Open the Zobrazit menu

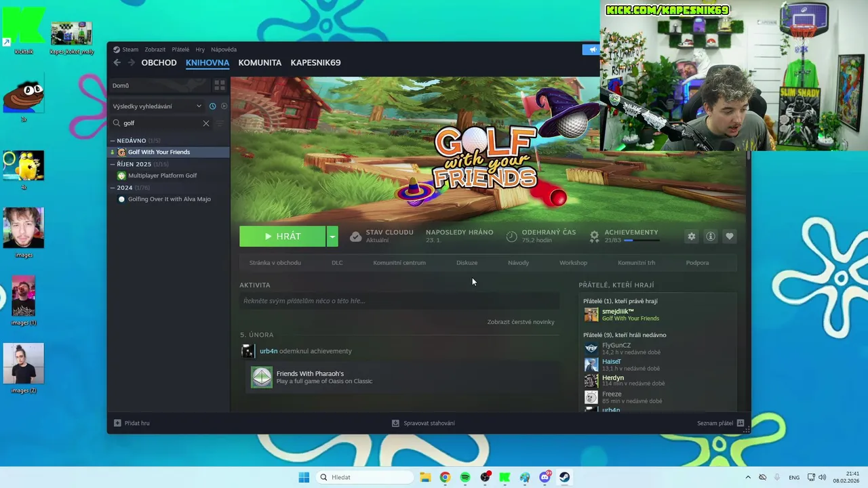click(155, 49)
